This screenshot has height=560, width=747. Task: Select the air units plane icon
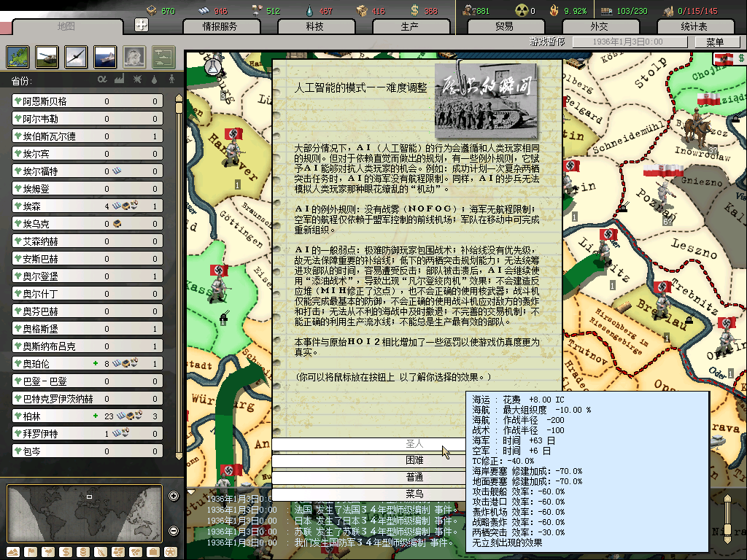76,56
